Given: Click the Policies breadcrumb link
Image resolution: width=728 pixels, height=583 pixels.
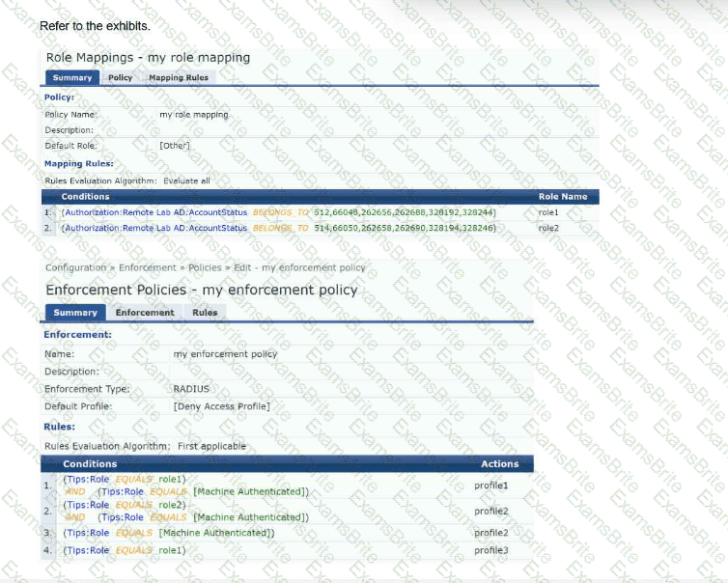Looking at the screenshot, I should click(205, 267).
